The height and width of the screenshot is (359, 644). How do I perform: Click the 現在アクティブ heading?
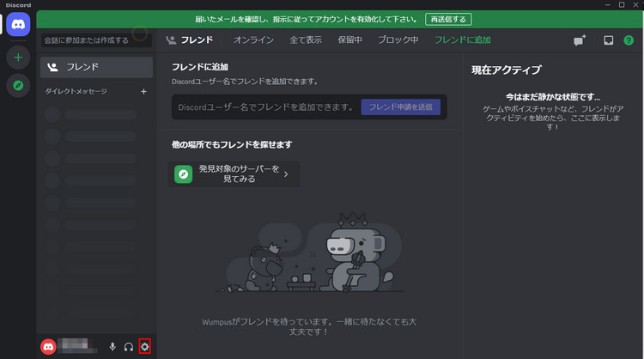[x=507, y=70]
